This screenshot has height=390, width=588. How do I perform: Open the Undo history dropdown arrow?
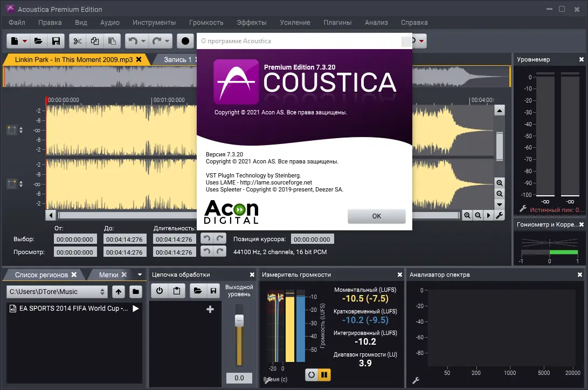pos(142,41)
